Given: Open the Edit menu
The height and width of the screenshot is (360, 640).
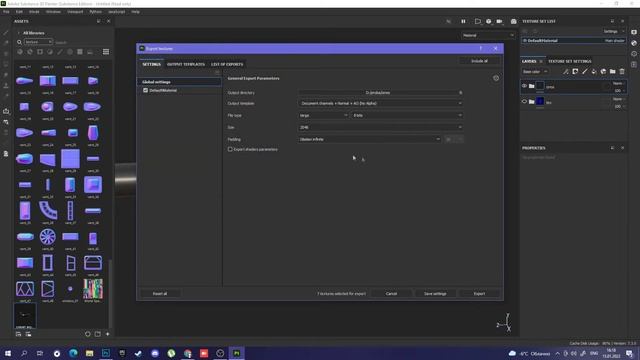Looking at the screenshot, I should [19, 12].
